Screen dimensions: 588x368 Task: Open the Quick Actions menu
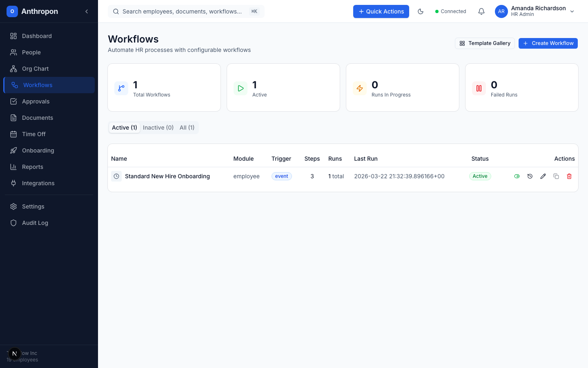coord(381,11)
